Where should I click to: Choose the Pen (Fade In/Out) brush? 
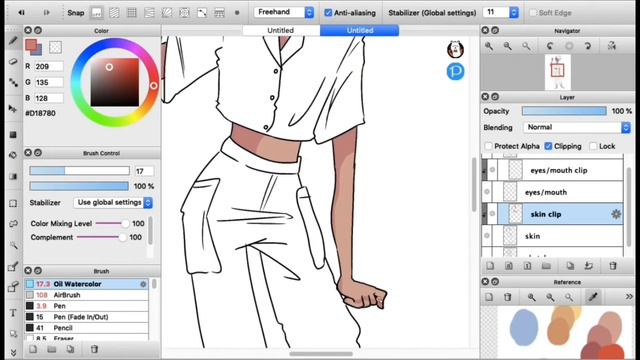(86, 317)
